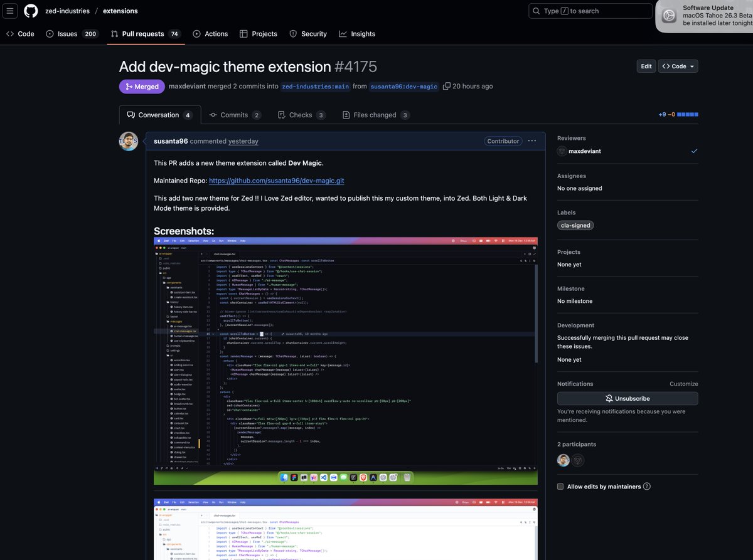Viewport: 753px width, 560px height.
Task: Open the Code tab
Action: pos(20,34)
